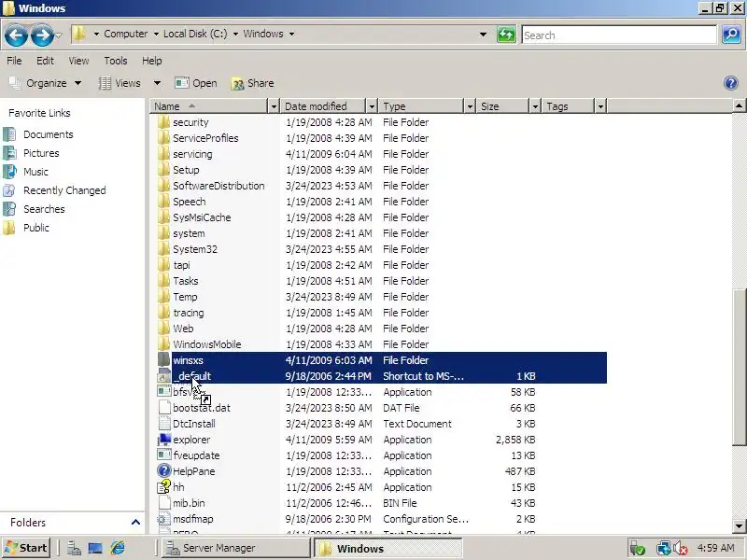The image size is (747, 560).
Task: Select the SoftwareDistribution folder
Action: tap(218, 186)
